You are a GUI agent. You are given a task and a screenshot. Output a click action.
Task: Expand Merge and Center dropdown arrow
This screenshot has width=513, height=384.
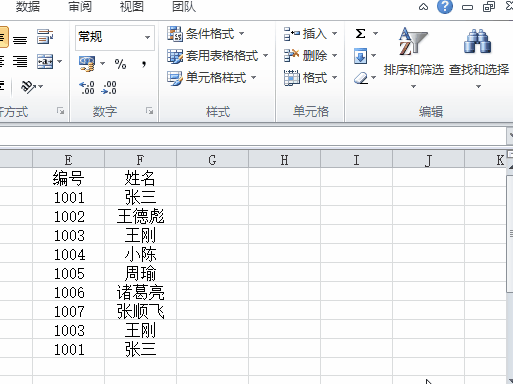[60, 62]
